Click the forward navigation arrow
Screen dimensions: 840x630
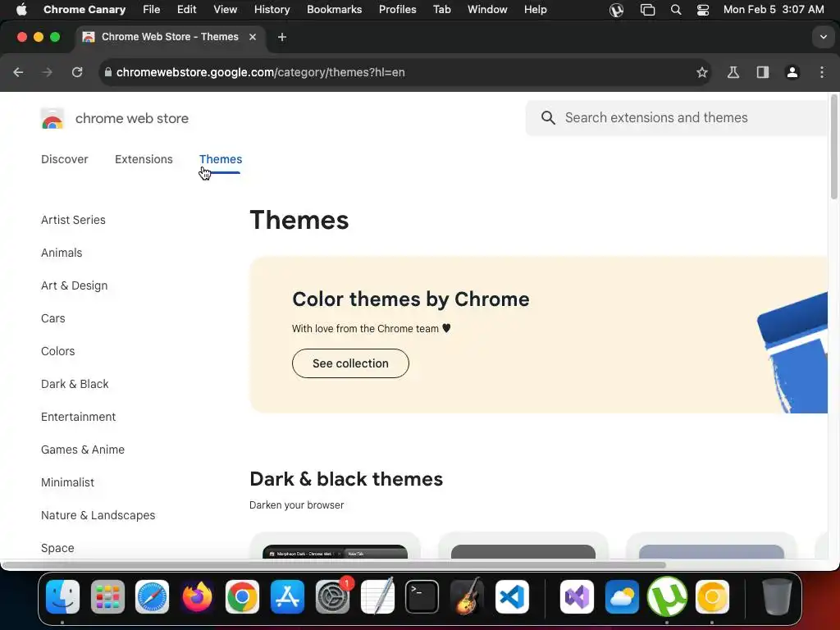point(47,72)
